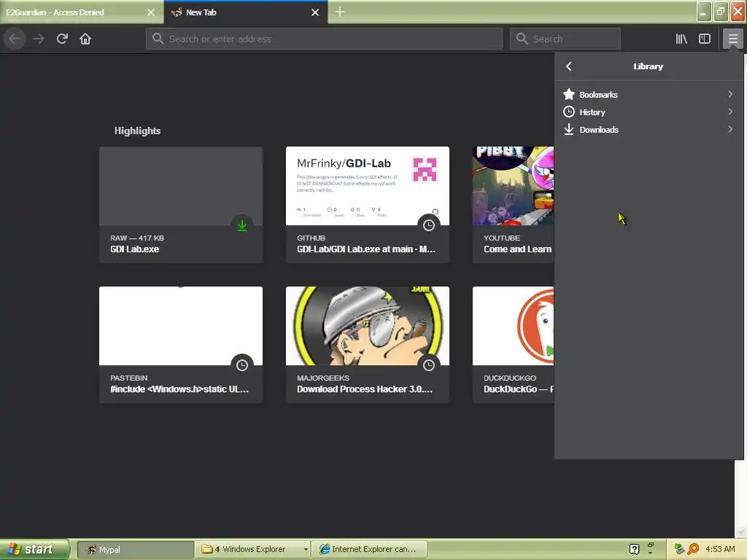Click the MAJORGEEKS source label

323,378
